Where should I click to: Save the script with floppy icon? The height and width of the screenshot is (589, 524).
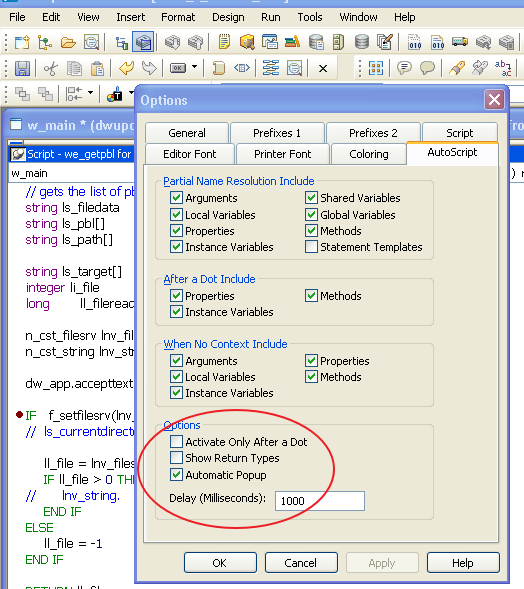point(22,68)
